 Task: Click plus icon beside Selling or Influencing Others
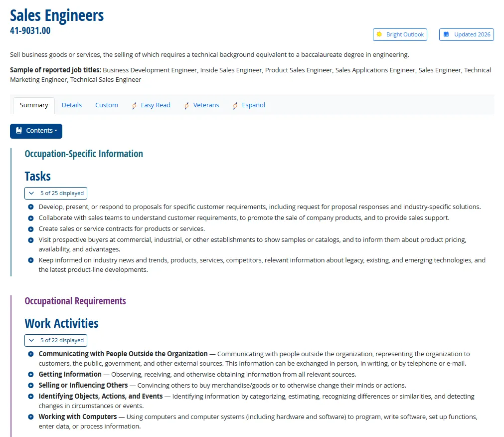[31, 385]
